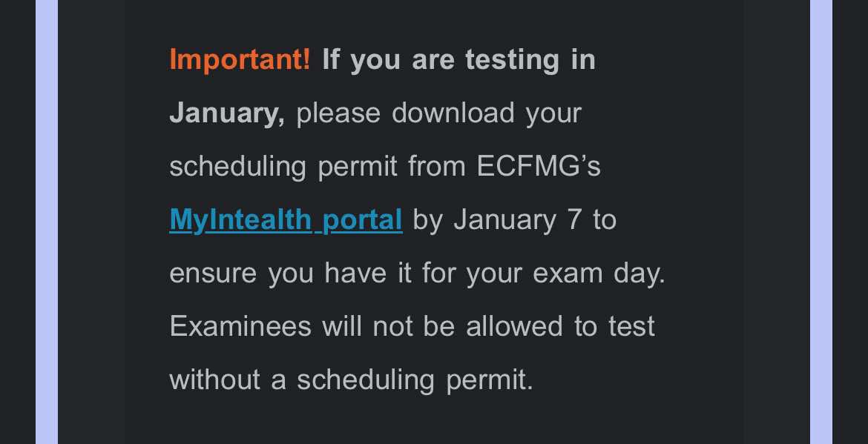The image size is (868, 444).
Task: Click the words "please download your"
Action: click(x=438, y=113)
